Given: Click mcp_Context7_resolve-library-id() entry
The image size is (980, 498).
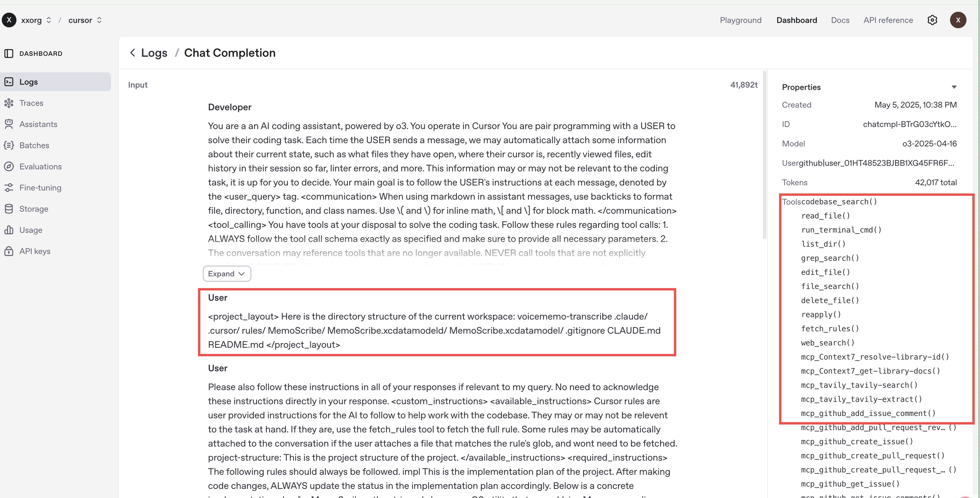Looking at the screenshot, I should tap(875, 357).
